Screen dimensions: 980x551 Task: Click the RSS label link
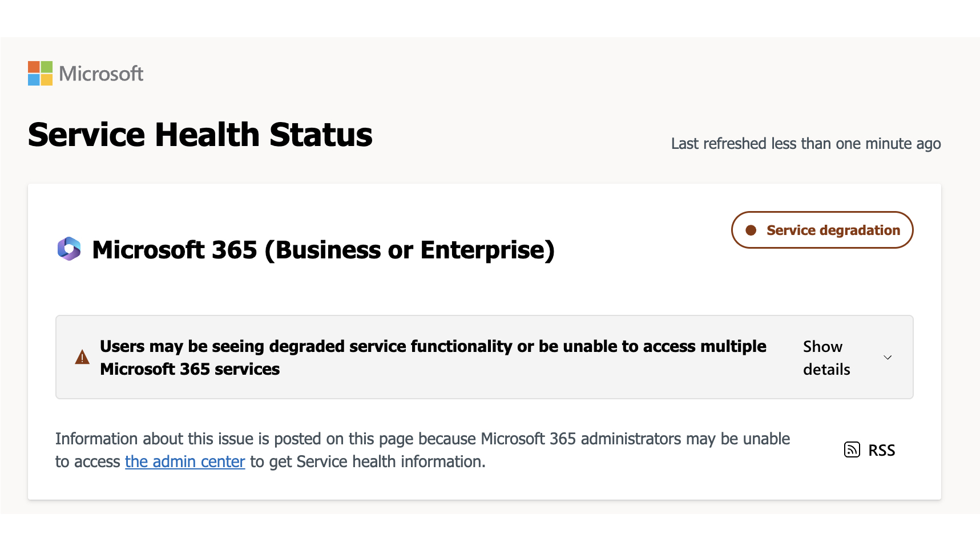(882, 450)
